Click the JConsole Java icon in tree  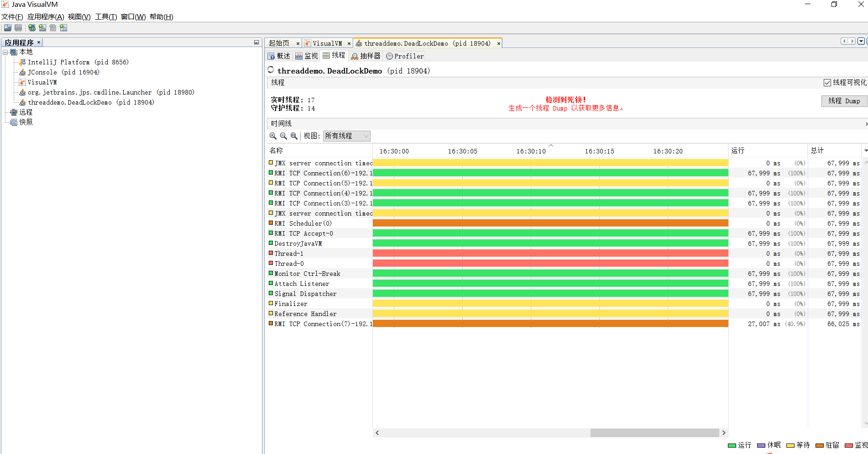(22, 72)
